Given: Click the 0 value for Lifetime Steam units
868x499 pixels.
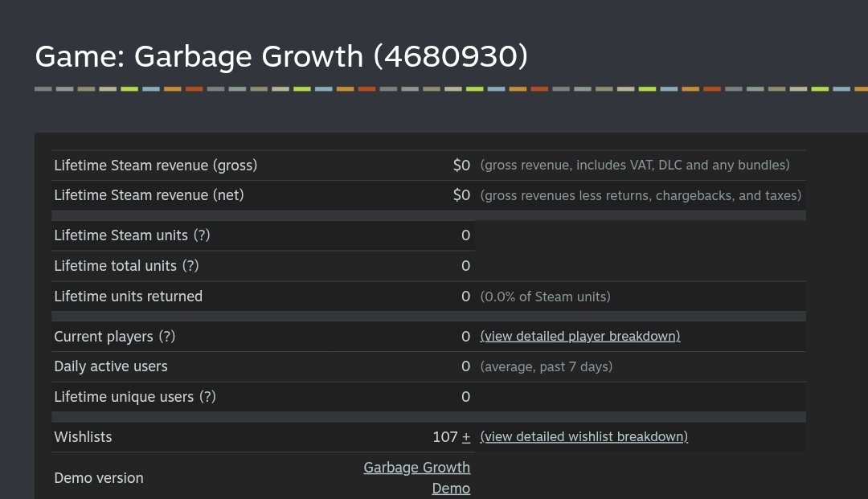Looking at the screenshot, I should pyautogui.click(x=466, y=235).
